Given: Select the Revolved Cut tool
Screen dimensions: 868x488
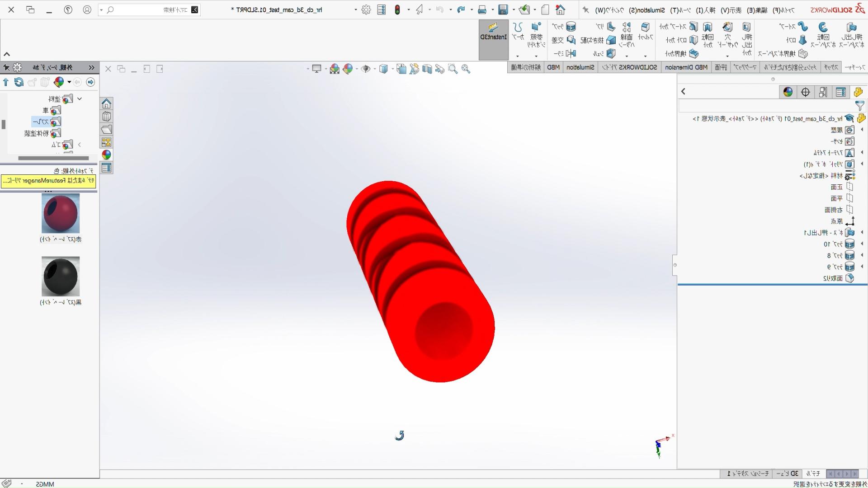Looking at the screenshot, I should click(708, 35).
